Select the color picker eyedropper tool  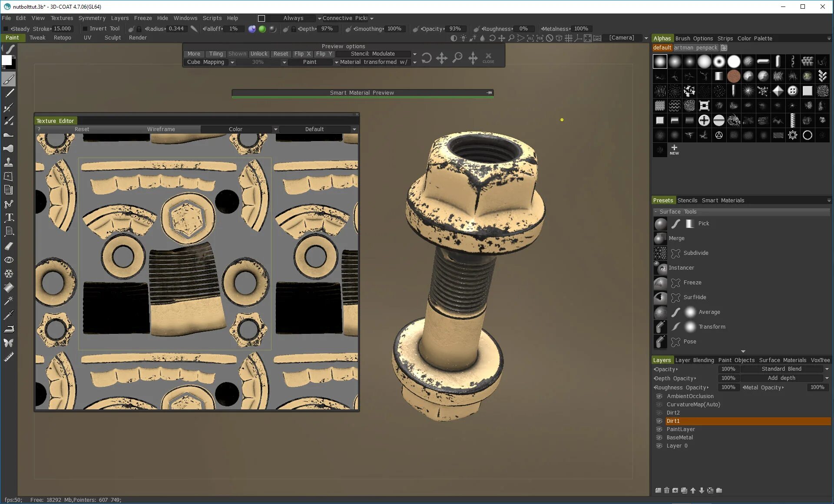pyautogui.click(x=9, y=315)
